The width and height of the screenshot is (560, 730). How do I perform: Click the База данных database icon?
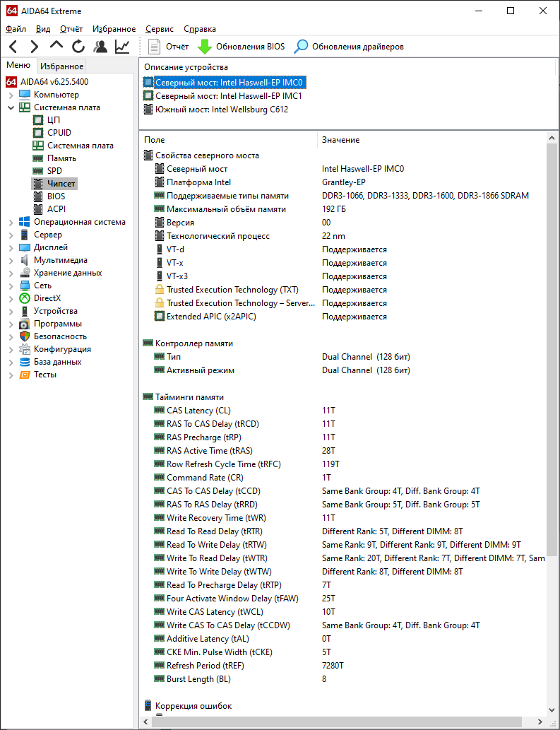(25, 362)
